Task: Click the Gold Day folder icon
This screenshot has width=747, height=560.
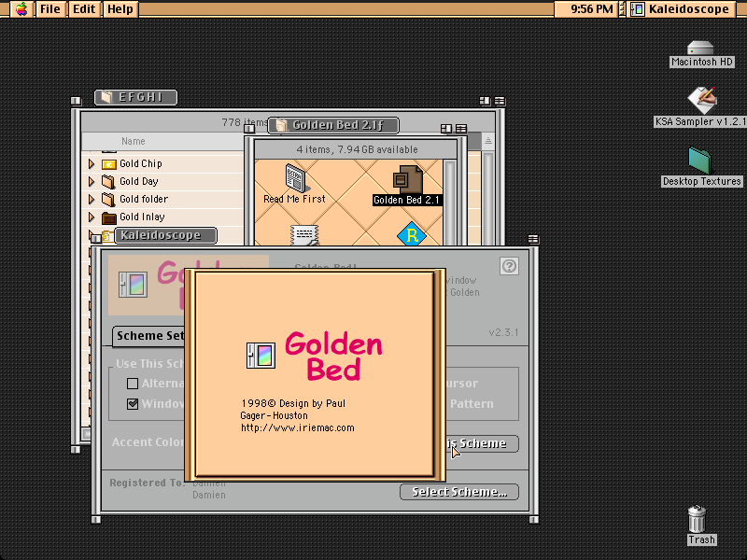Action: 109,182
